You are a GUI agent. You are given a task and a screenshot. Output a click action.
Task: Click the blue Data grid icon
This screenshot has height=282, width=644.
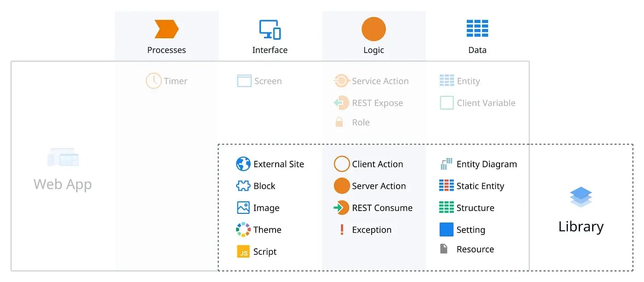click(x=477, y=29)
